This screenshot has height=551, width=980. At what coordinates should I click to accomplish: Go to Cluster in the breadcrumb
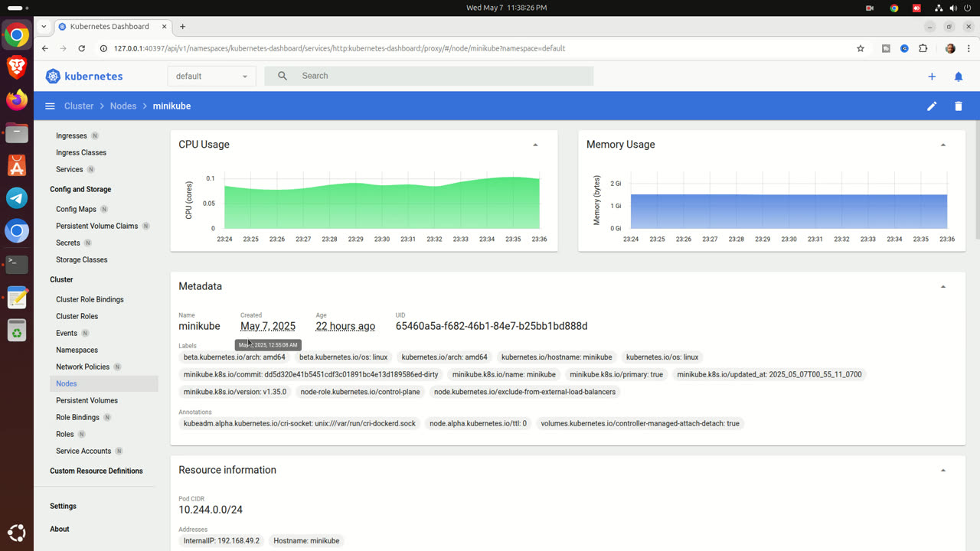click(x=79, y=106)
